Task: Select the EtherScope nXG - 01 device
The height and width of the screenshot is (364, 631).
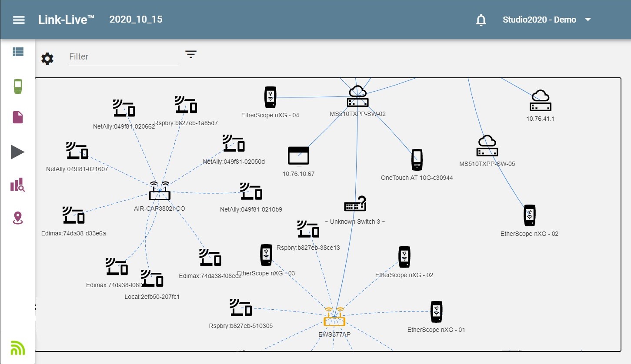Action: coord(437,312)
